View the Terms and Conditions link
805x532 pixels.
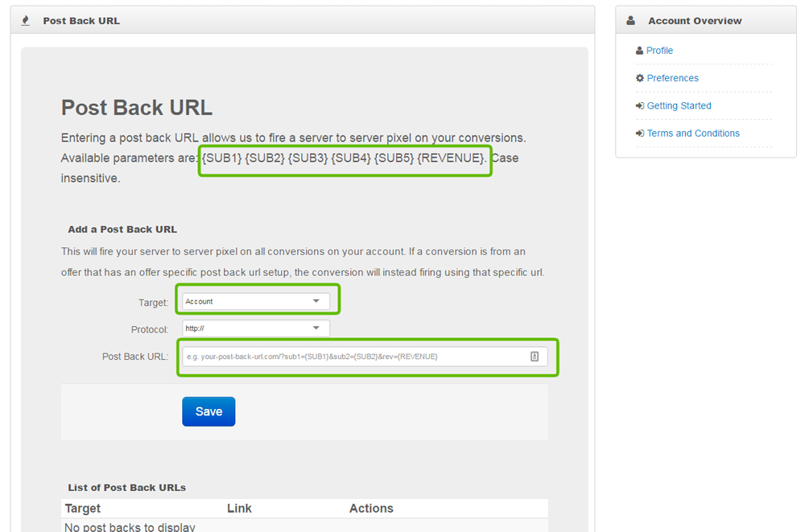[693, 134]
